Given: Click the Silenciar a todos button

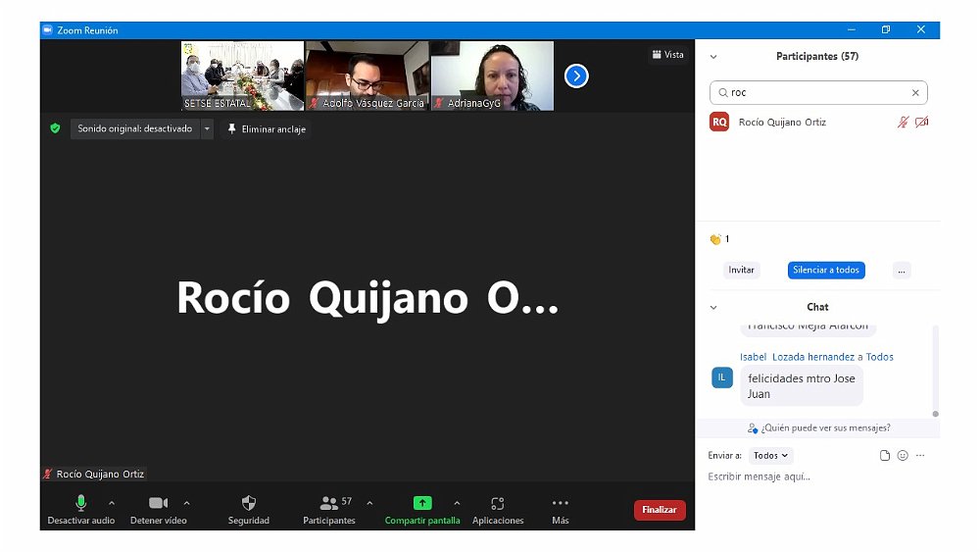Looking at the screenshot, I should pyautogui.click(x=825, y=271).
